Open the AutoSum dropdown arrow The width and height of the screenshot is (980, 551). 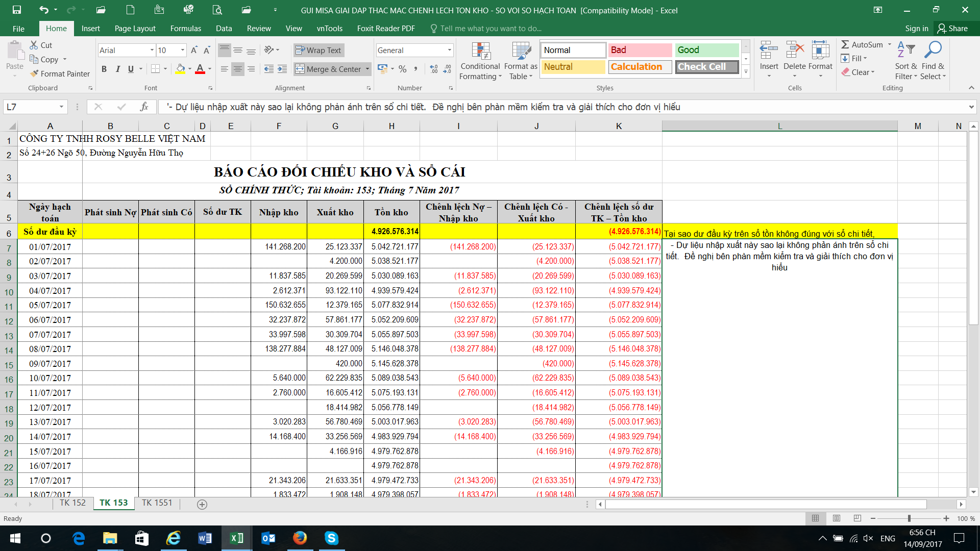(x=890, y=44)
